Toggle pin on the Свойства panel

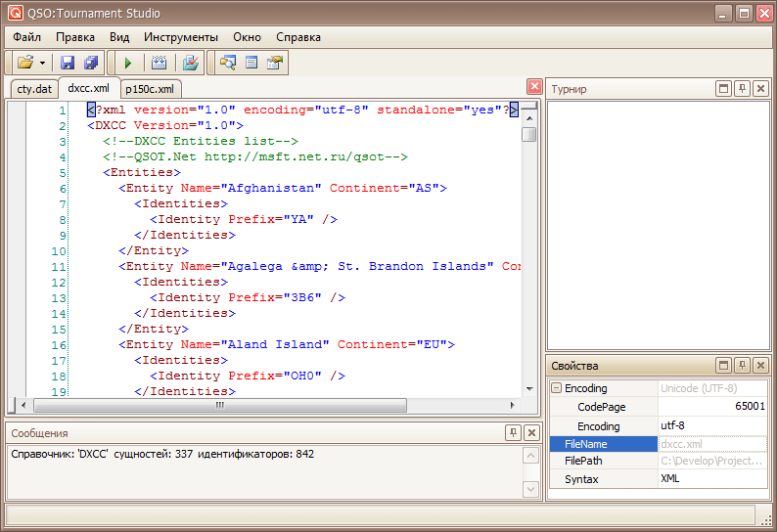[x=742, y=365]
